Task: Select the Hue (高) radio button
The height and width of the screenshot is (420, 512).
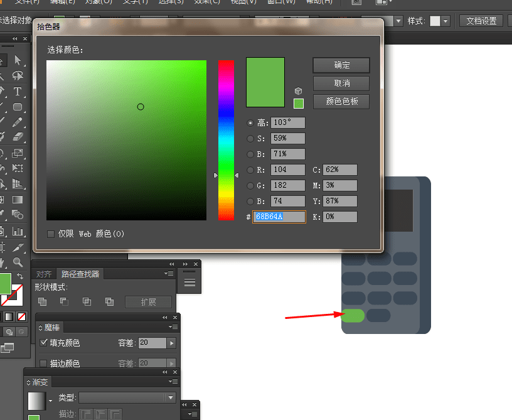Action: [x=250, y=123]
